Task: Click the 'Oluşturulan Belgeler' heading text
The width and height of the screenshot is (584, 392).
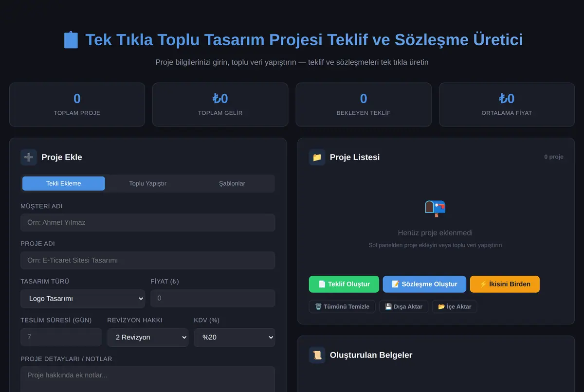Action: (x=371, y=355)
